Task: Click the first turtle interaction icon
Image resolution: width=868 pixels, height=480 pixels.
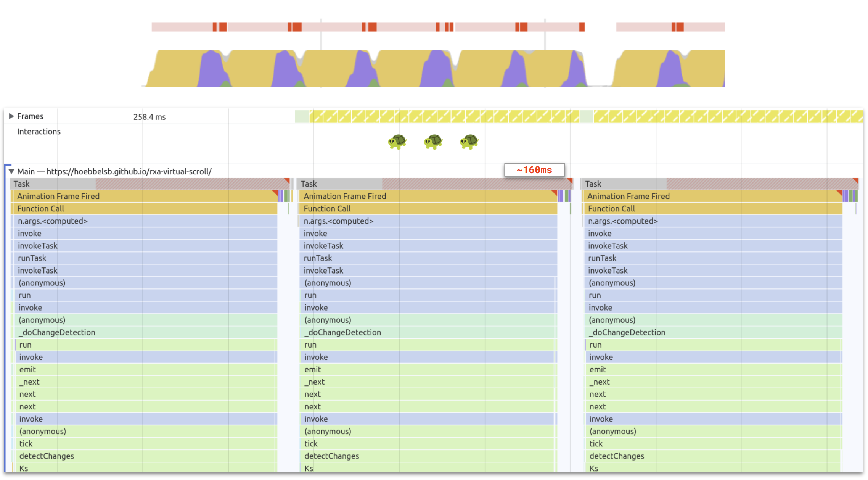Action: 397,142
